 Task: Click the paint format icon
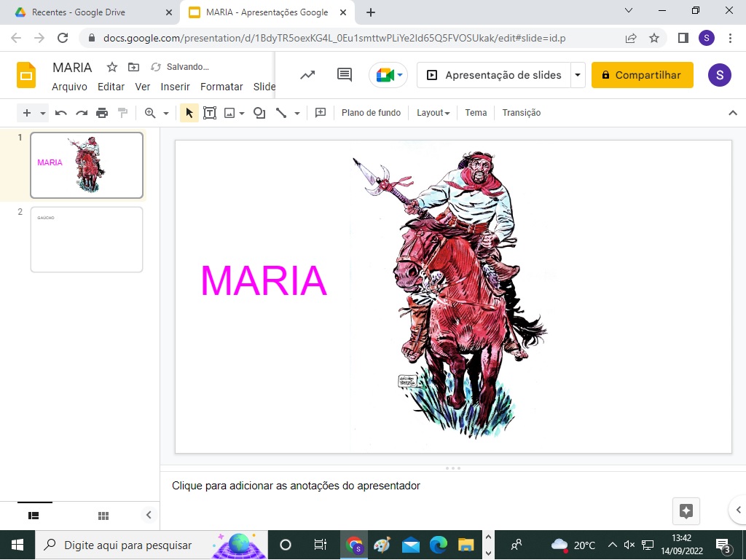pos(122,113)
